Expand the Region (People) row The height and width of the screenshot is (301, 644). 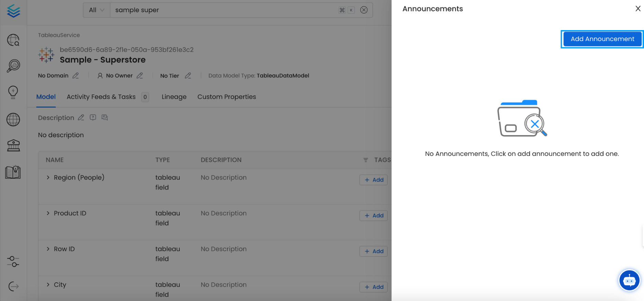pos(48,178)
